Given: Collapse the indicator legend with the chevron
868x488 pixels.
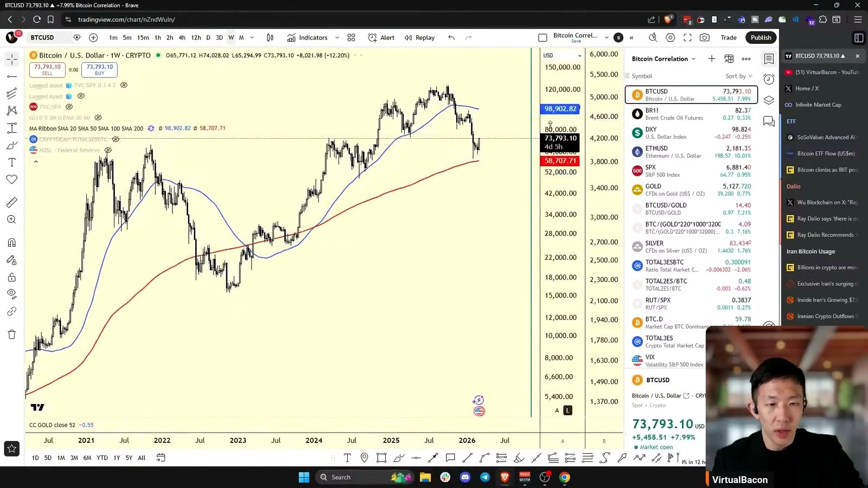Looking at the screenshot, I should click(36, 162).
